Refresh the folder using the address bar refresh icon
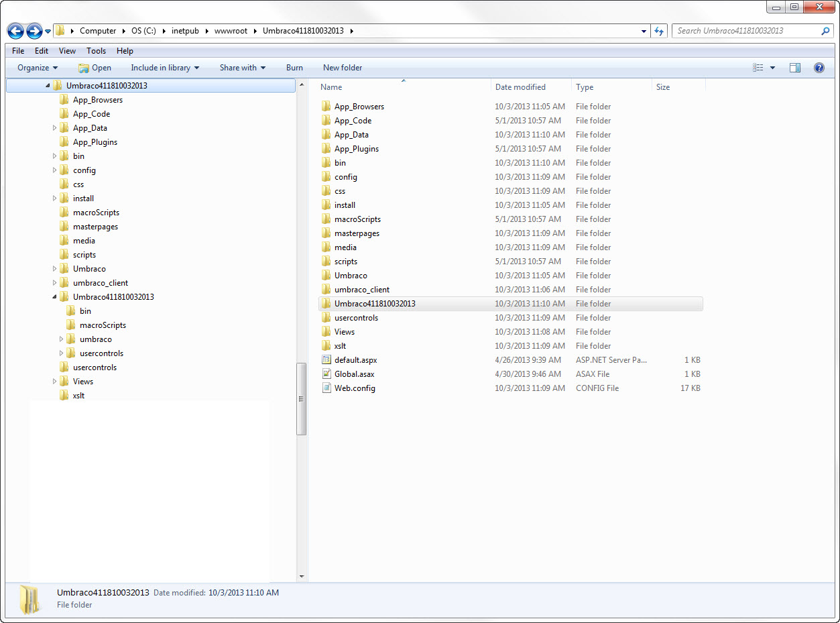The width and height of the screenshot is (840, 623). coord(659,31)
